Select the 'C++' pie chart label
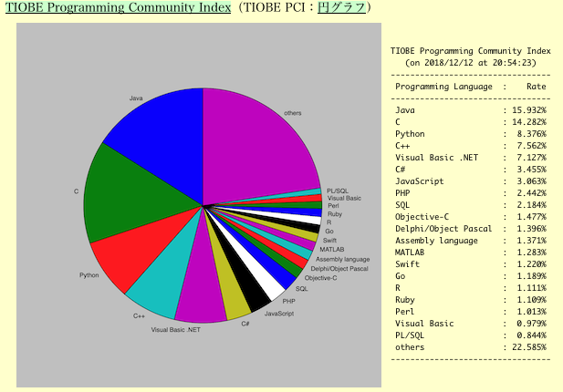The image size is (563, 392). click(139, 316)
